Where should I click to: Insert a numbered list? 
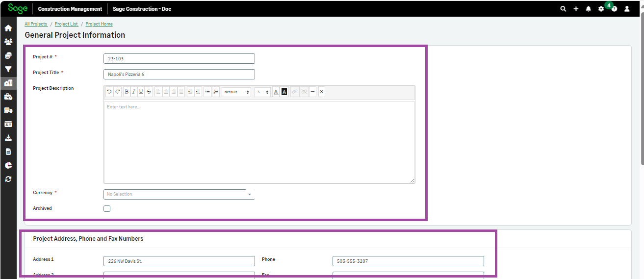pyautogui.click(x=216, y=92)
